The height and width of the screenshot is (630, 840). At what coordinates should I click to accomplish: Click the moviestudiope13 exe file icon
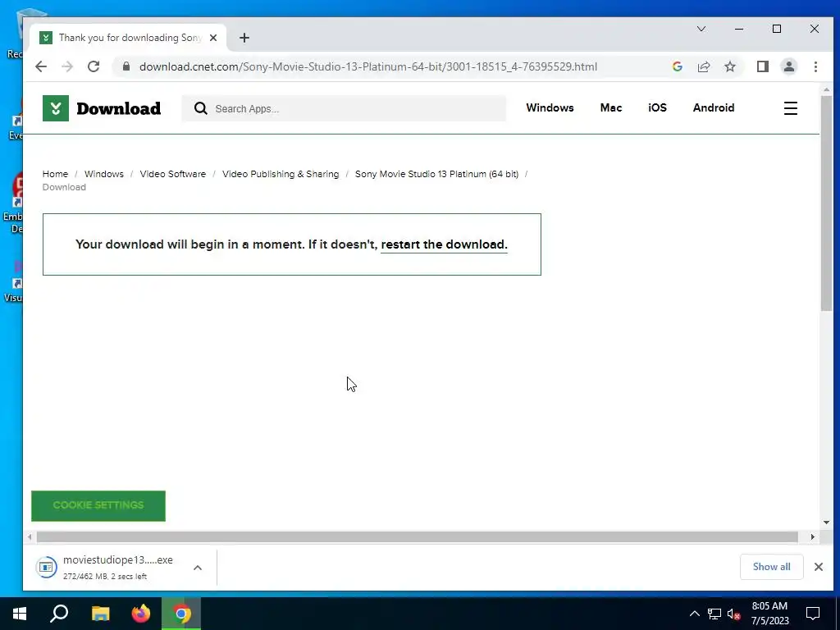pos(47,567)
